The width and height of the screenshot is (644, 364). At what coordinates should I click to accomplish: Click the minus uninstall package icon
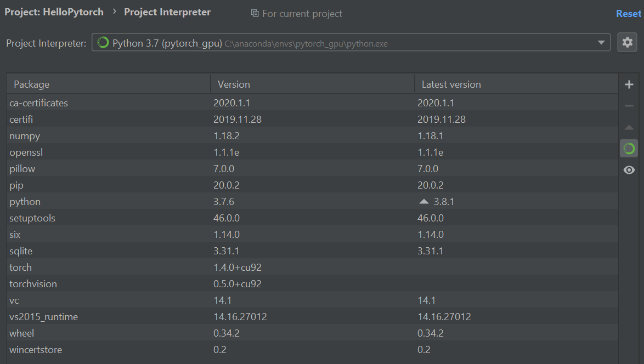[x=629, y=106]
